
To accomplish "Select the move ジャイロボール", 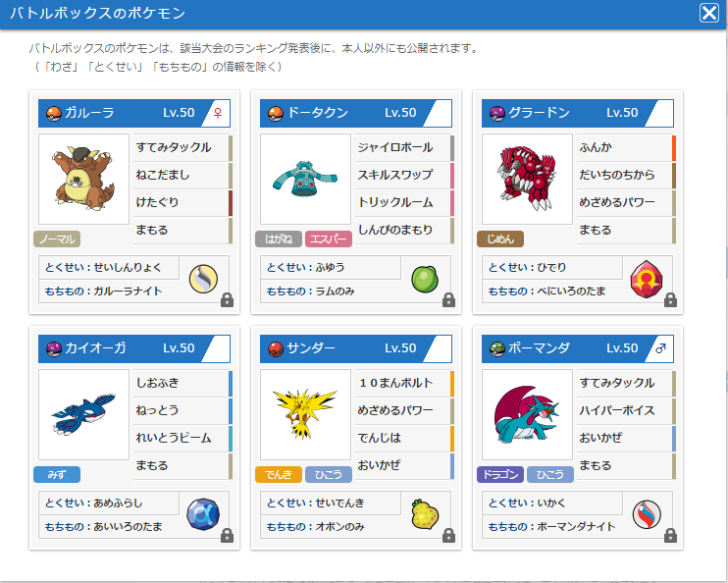I will click(404, 148).
